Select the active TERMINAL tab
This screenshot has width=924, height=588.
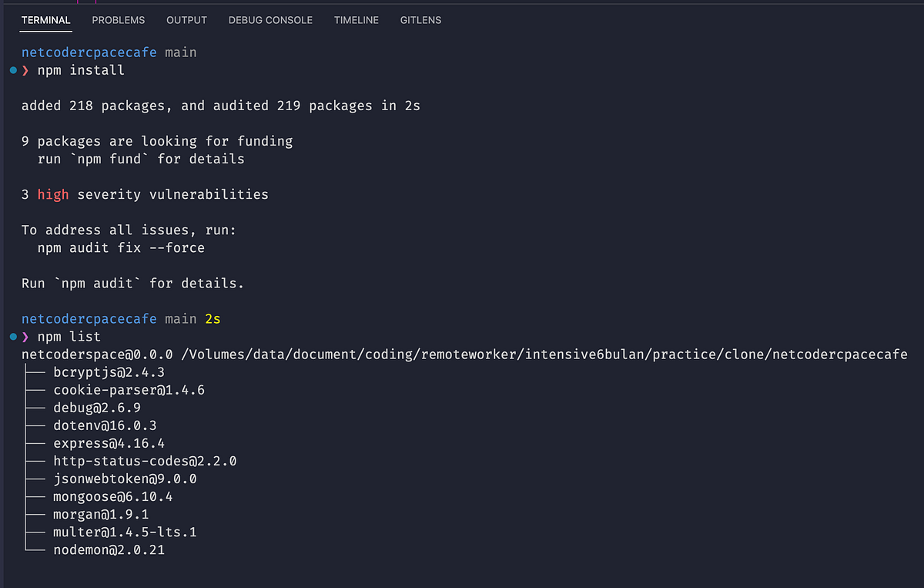(x=45, y=20)
